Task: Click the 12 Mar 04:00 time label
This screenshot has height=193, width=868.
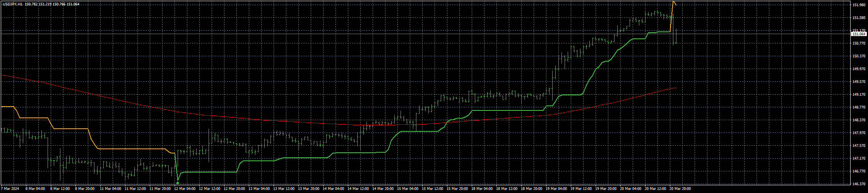Action: click(x=185, y=189)
